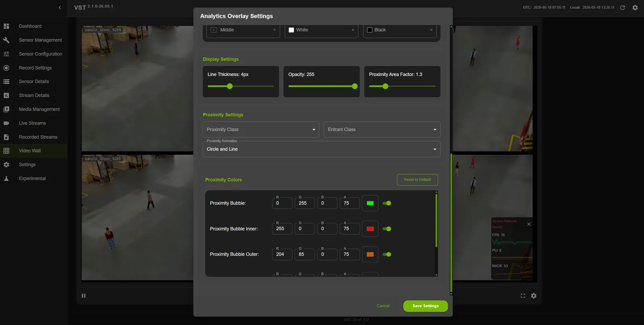Screen dimensions: 644x325
Task: Expand the Proximity Class dropdown
Action: [x=261, y=130]
